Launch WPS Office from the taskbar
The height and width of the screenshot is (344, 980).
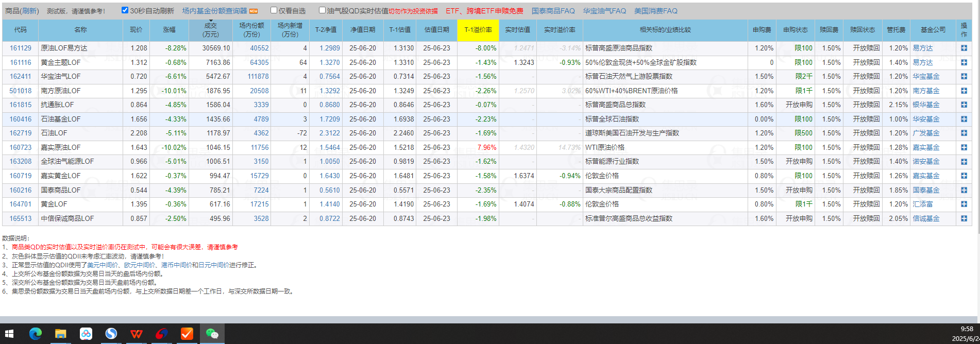(x=136, y=334)
